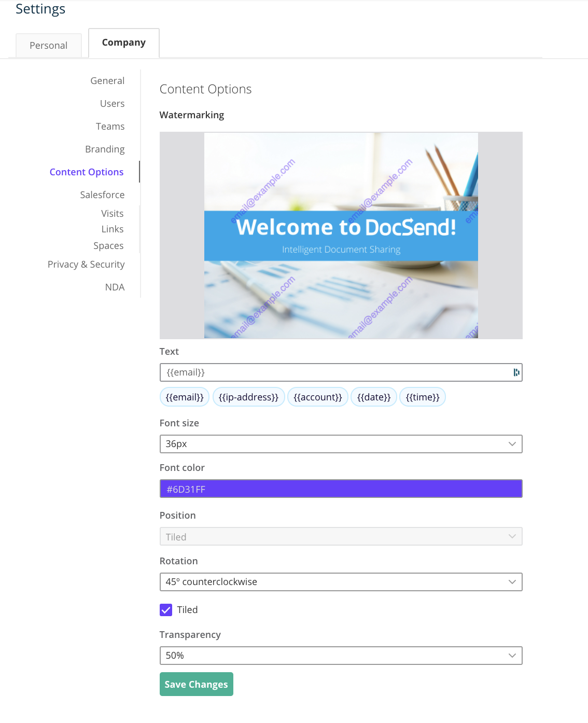Insert the {{ip-address}} tag chip
588x723 pixels.
248,397
